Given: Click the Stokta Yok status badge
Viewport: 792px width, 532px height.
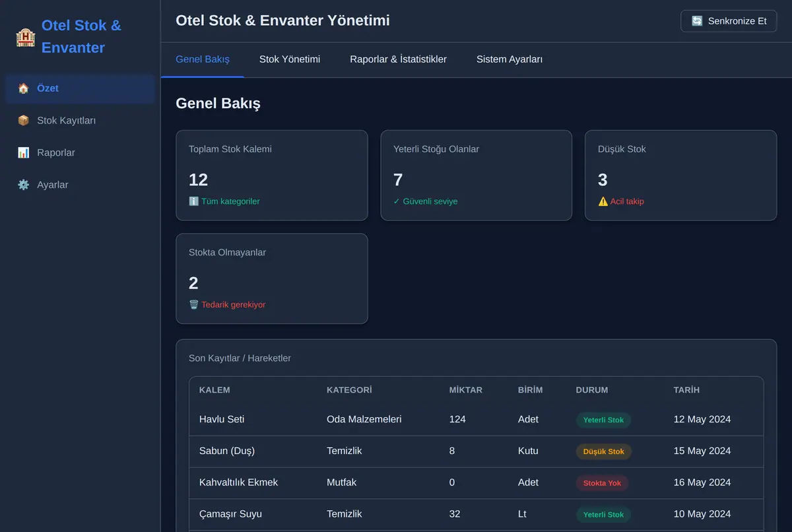Looking at the screenshot, I should [x=602, y=484].
